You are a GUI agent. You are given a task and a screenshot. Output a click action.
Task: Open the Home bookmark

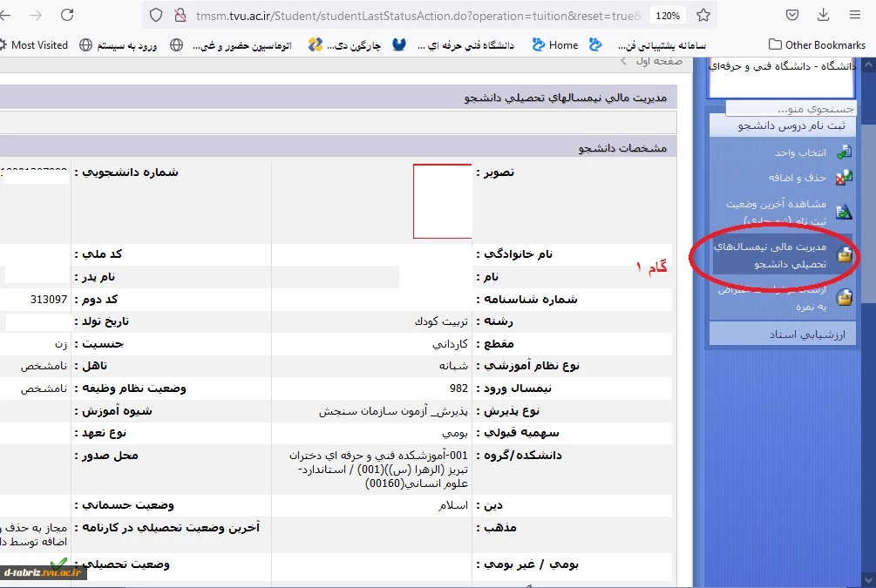click(555, 45)
